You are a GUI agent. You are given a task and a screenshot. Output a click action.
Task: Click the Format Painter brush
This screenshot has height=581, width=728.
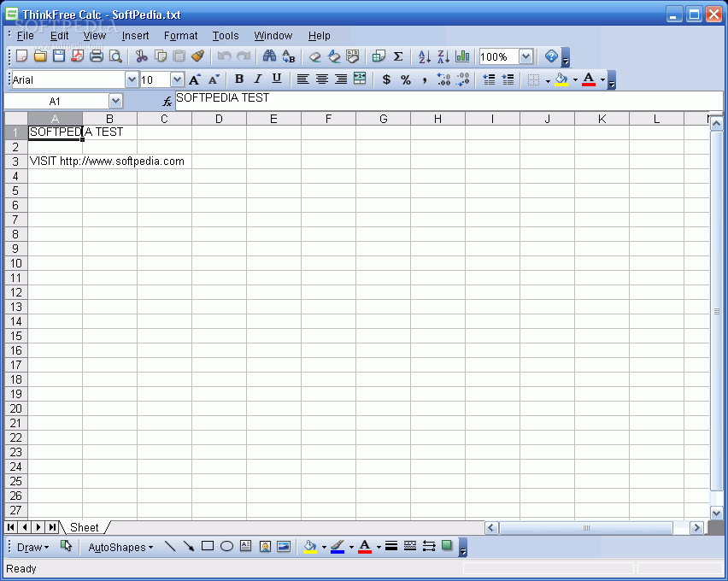(x=198, y=56)
